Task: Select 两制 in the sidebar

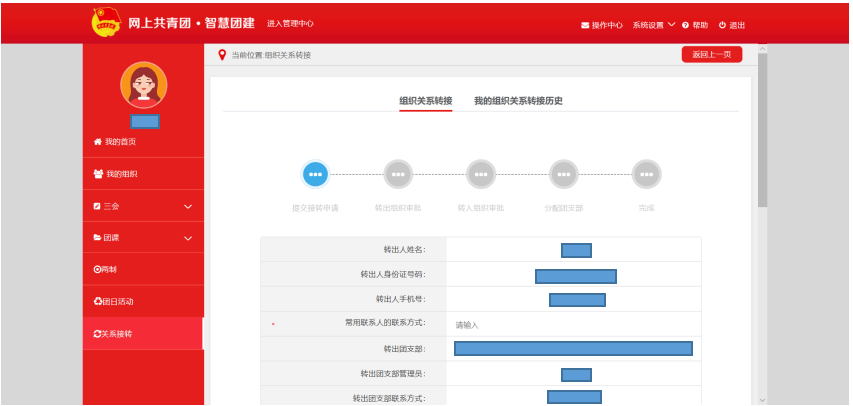Action: pos(105,270)
